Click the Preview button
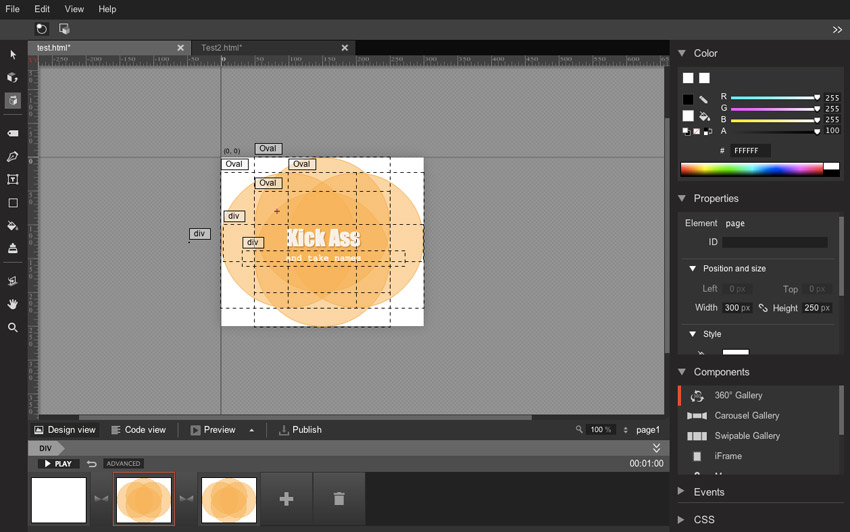This screenshot has height=532, width=850. (x=213, y=430)
